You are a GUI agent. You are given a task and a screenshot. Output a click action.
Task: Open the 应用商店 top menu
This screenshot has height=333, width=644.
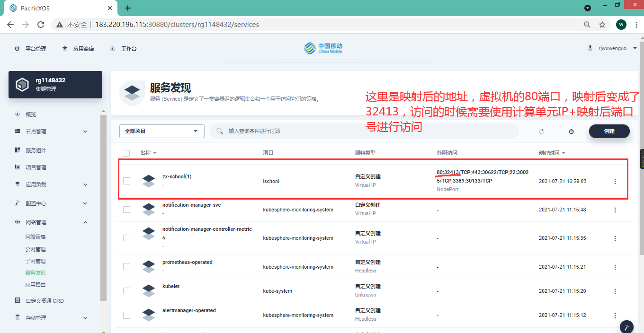tap(78, 49)
